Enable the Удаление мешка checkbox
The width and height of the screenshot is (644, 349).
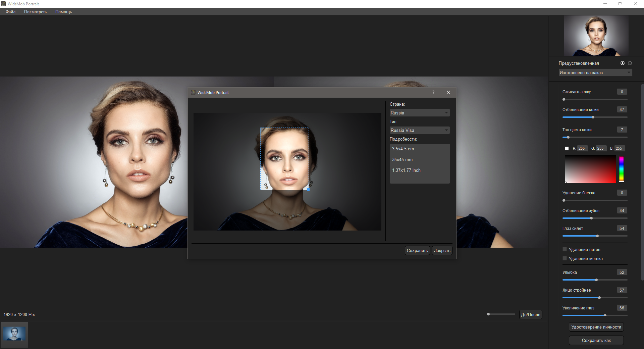(565, 258)
